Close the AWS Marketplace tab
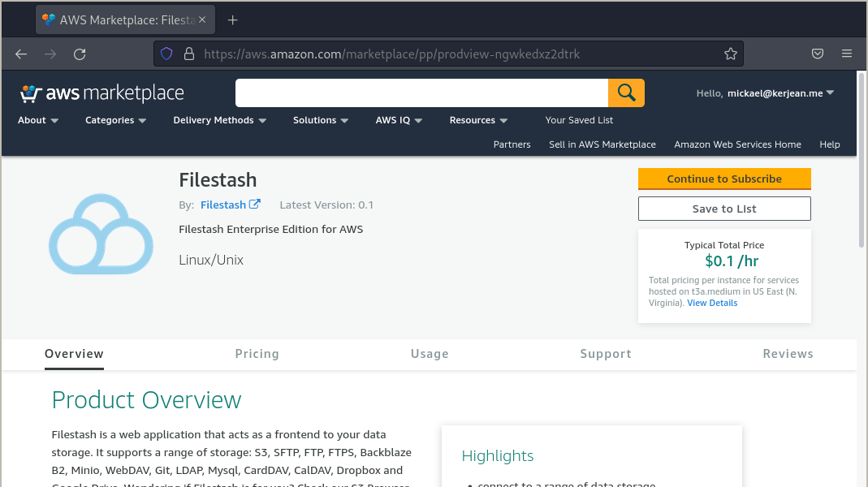The image size is (868, 487). coord(202,19)
